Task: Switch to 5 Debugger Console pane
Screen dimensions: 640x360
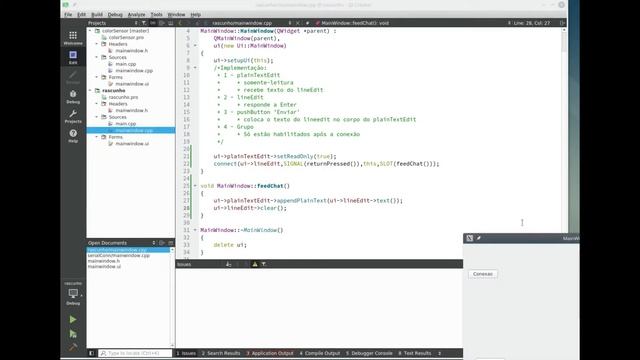Action: tap(369, 353)
